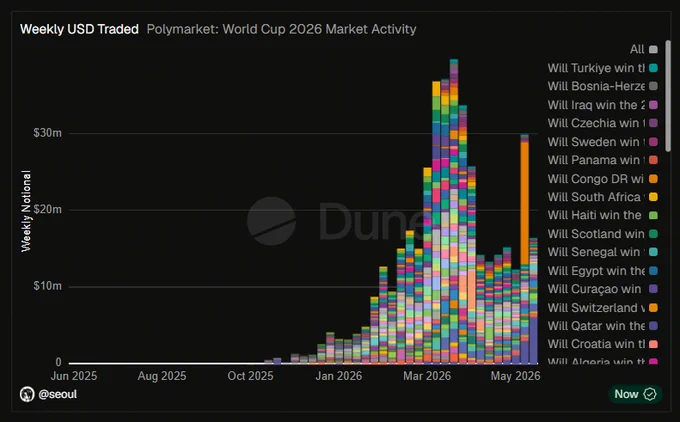
Task: Click the Now refresh status button
Action: 635,394
